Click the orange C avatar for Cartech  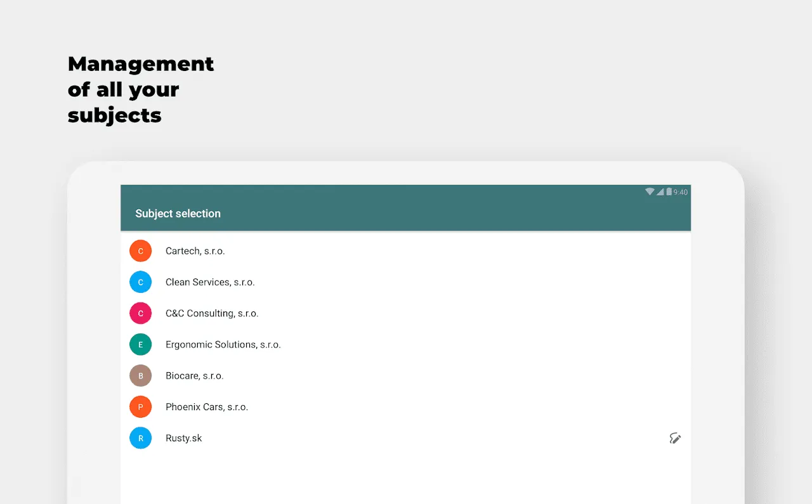[x=141, y=251]
